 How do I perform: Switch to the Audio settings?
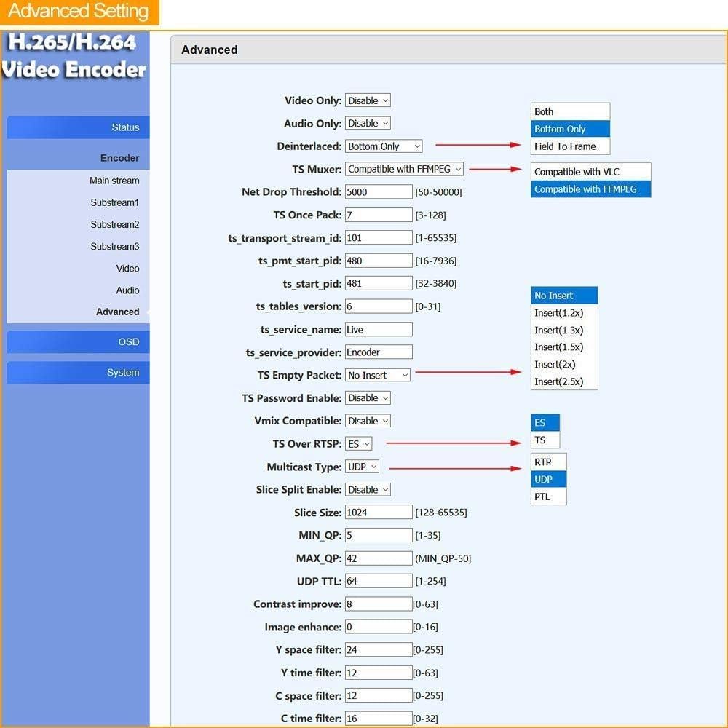[x=127, y=290]
